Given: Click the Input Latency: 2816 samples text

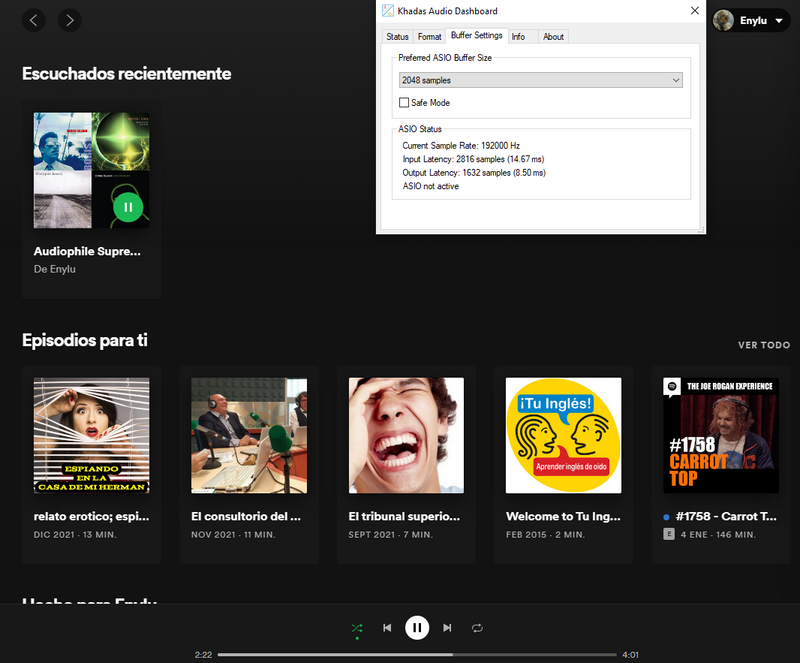Looking at the screenshot, I should [473, 159].
